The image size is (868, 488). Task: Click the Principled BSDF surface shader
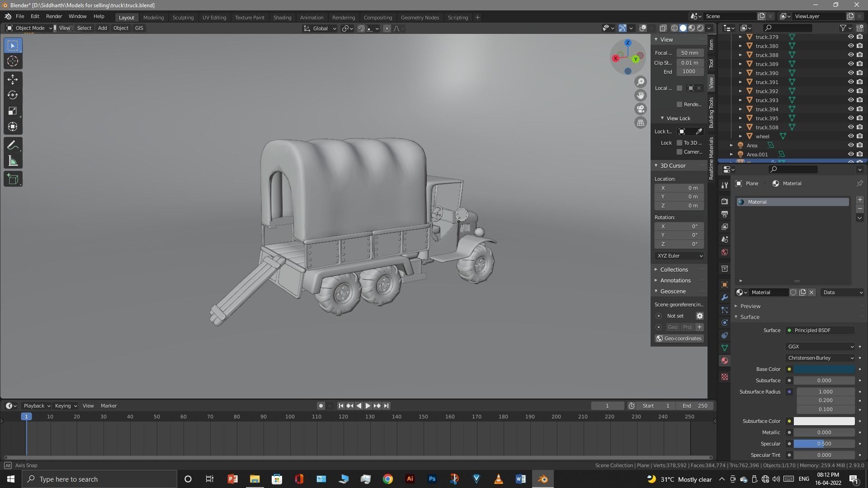(820, 330)
